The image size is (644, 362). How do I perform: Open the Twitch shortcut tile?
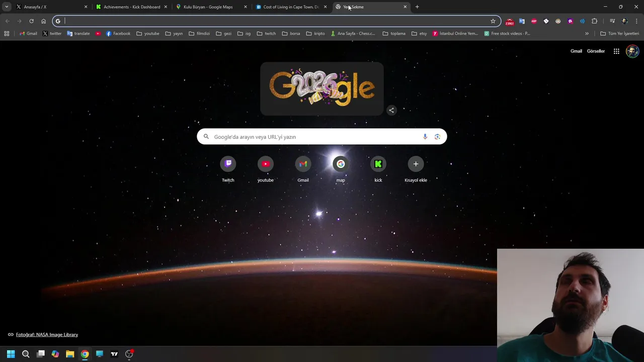(x=228, y=169)
